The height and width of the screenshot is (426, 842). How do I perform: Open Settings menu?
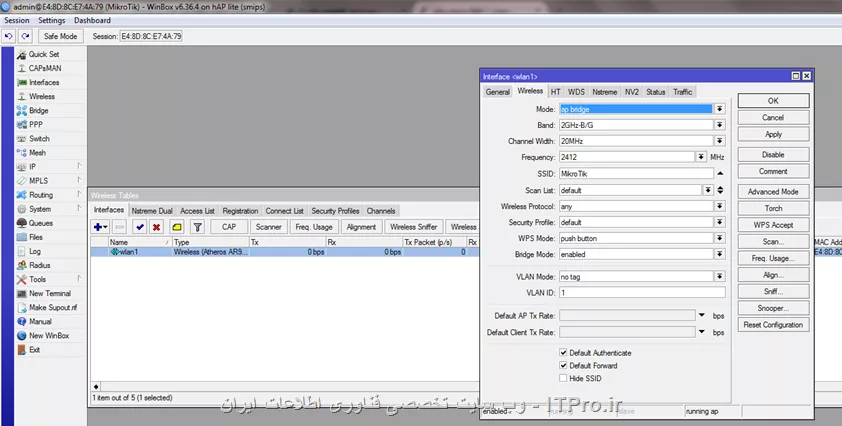(x=52, y=20)
